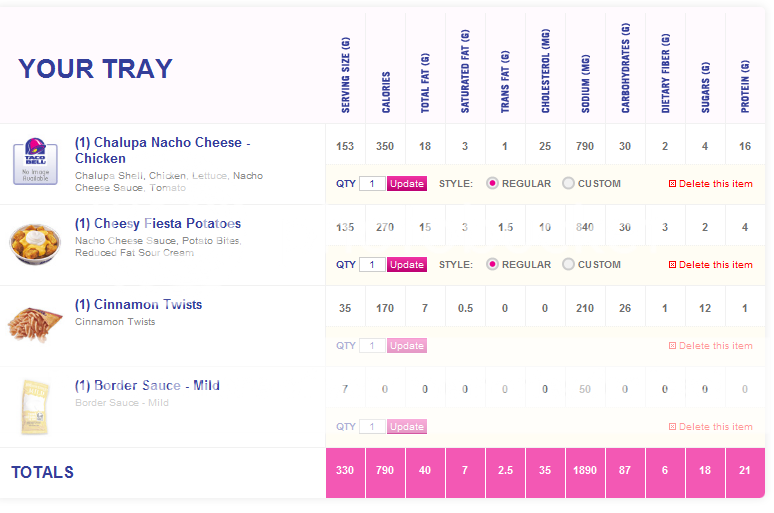The image size is (774, 513).
Task: Click Chalupa calories value 350
Action: coord(385,146)
